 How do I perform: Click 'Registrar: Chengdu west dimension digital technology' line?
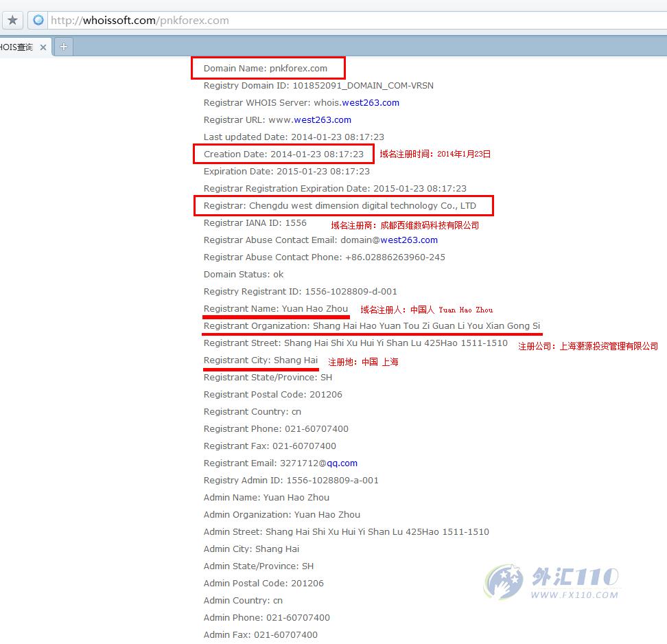tap(340, 205)
